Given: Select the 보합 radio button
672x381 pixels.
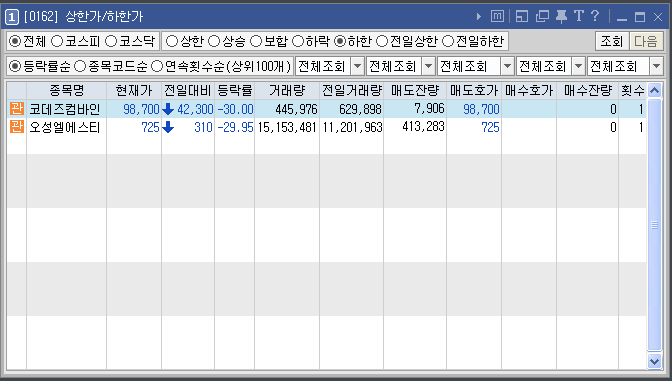Looking at the screenshot, I should pos(256,41).
